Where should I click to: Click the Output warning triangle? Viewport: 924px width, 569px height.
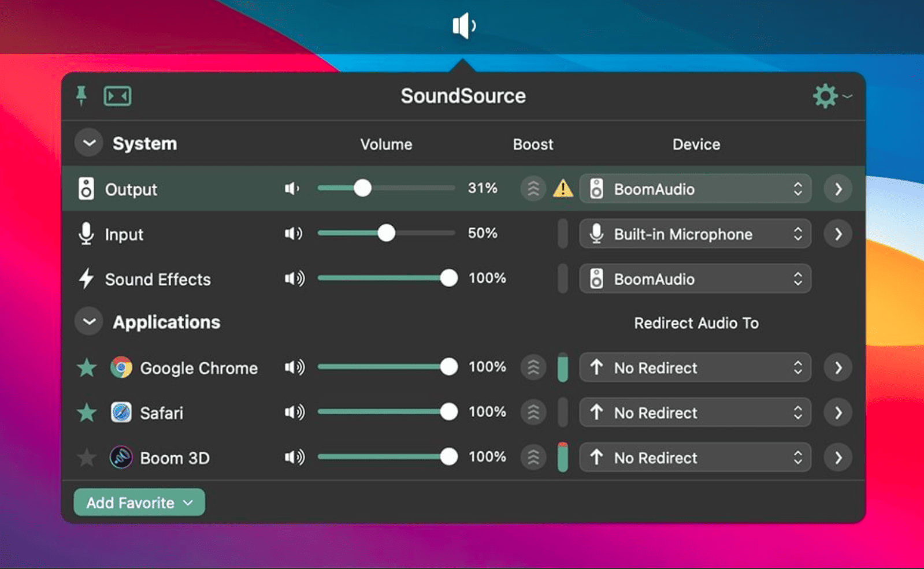coord(563,189)
